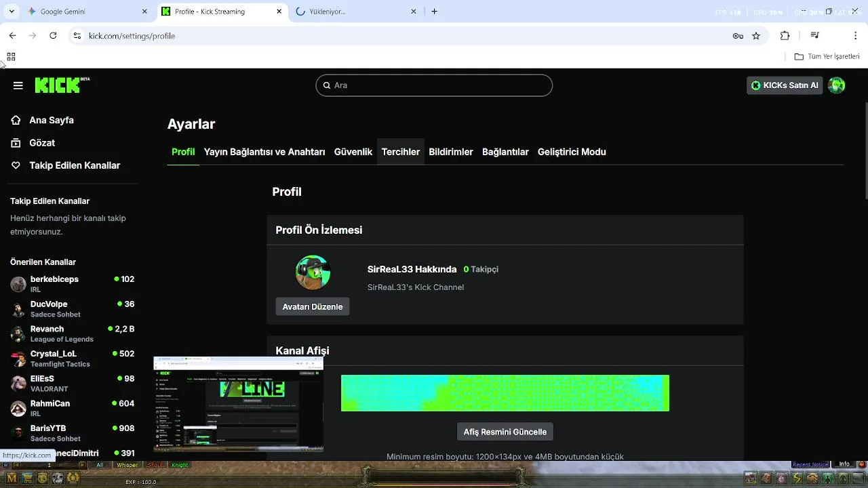Click the browser back arrow

[12, 35]
